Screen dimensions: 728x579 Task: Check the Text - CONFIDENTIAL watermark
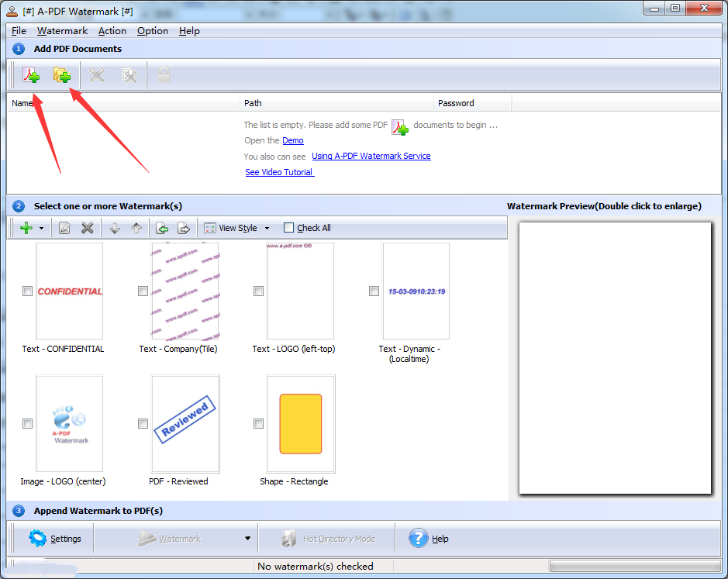click(27, 291)
